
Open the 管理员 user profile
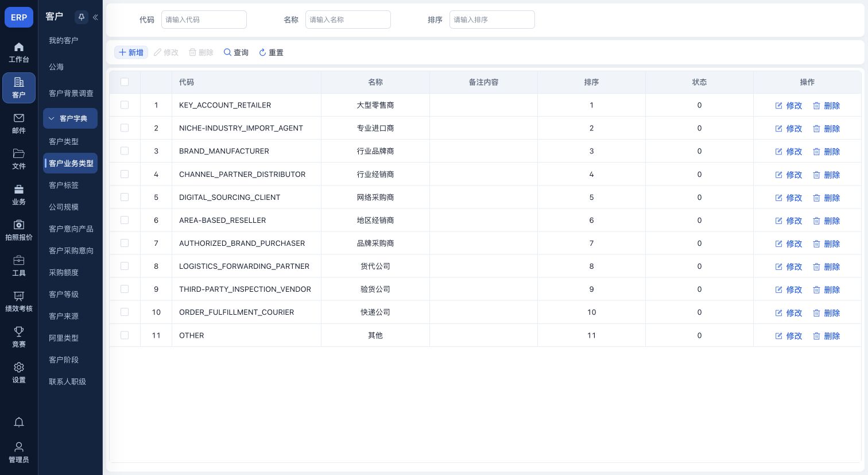19,453
